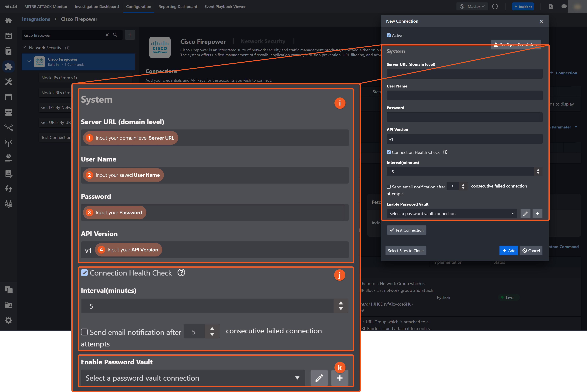
Task: Open the globe icon next to Master
Action: 462,6
